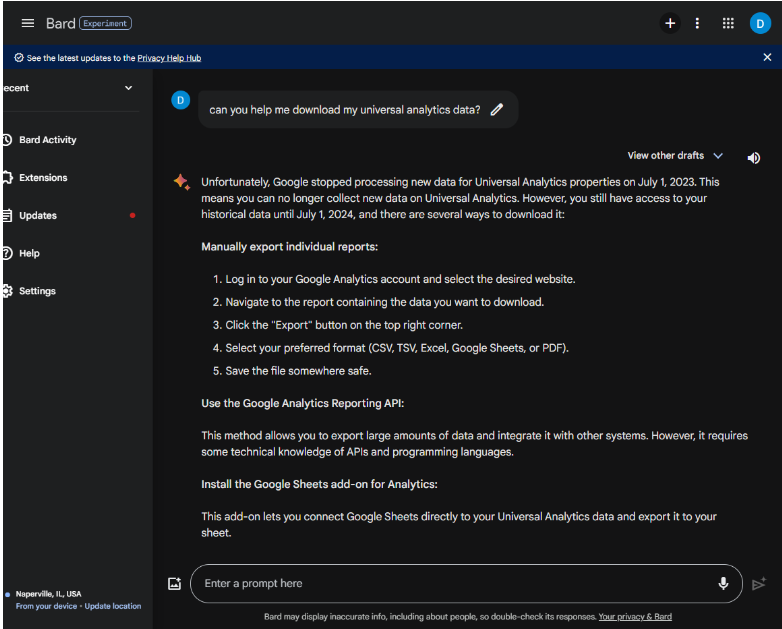The height and width of the screenshot is (629, 782).
Task: Click the Updates list icon
Action: click(7, 215)
